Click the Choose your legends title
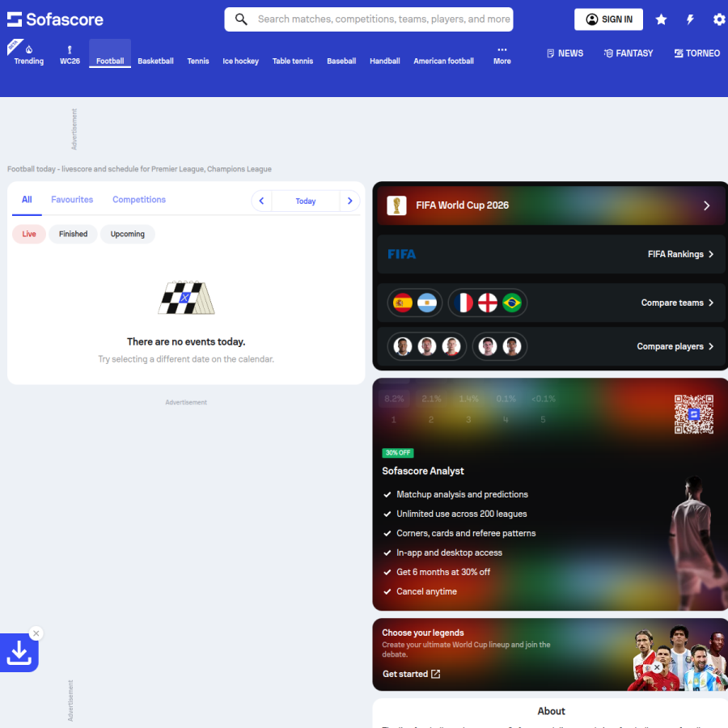Viewport: 728px width, 728px height. click(x=423, y=633)
